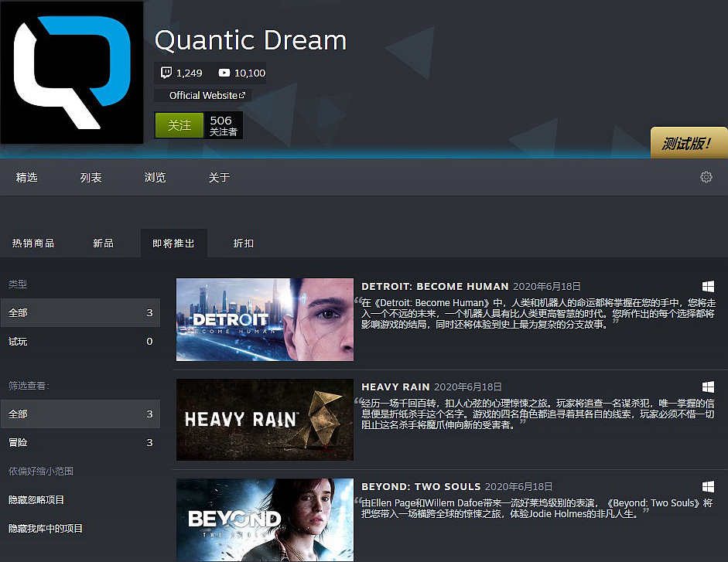Select the 冒险 genre filter
The image size is (728, 562).
click(x=80, y=443)
